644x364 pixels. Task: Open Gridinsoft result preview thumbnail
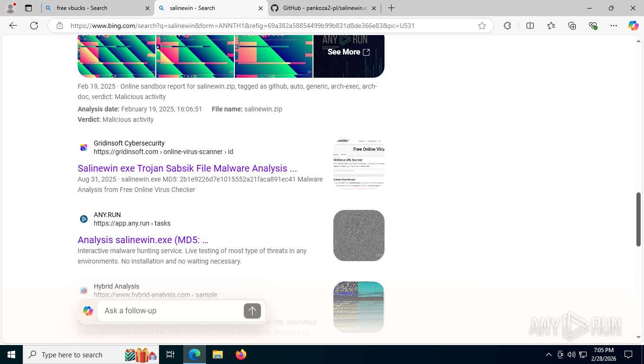(x=359, y=164)
